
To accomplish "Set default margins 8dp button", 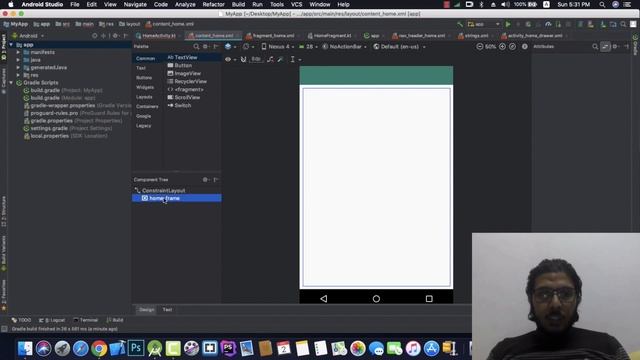I will tap(256, 60).
